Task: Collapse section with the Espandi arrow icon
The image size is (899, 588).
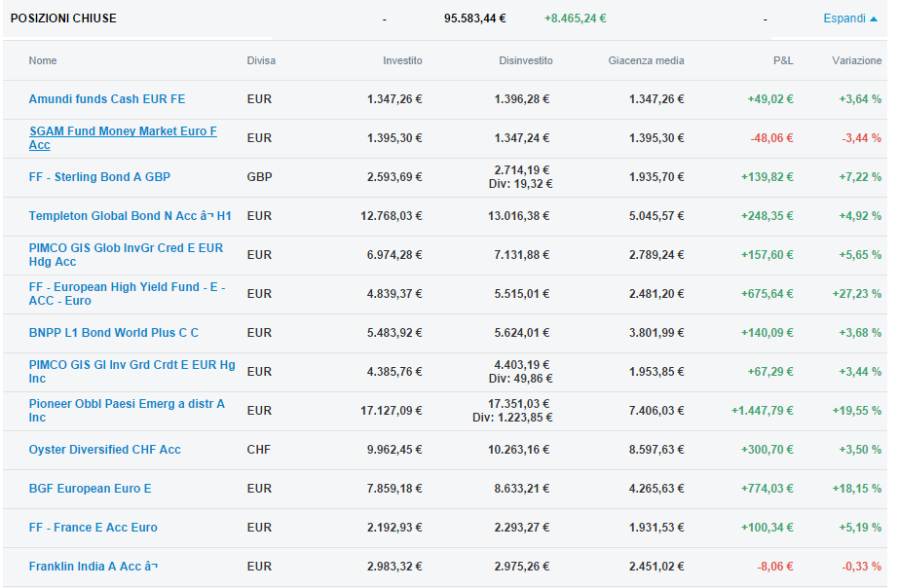Action: tap(874, 18)
